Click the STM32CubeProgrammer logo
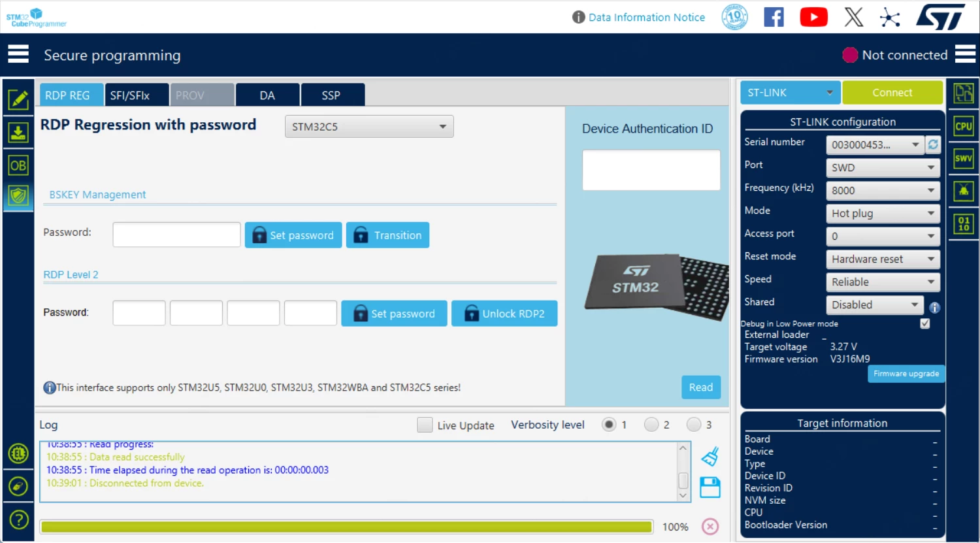 click(36, 18)
